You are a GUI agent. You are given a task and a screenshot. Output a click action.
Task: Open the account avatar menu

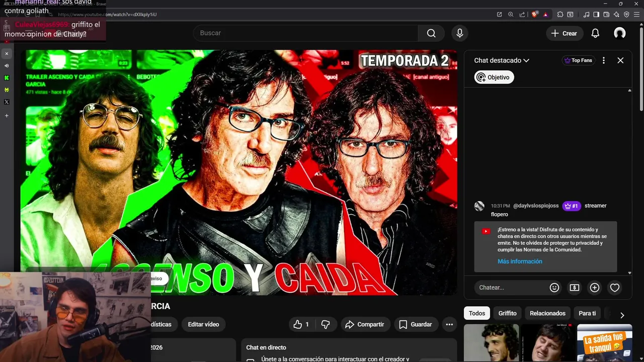(x=620, y=33)
